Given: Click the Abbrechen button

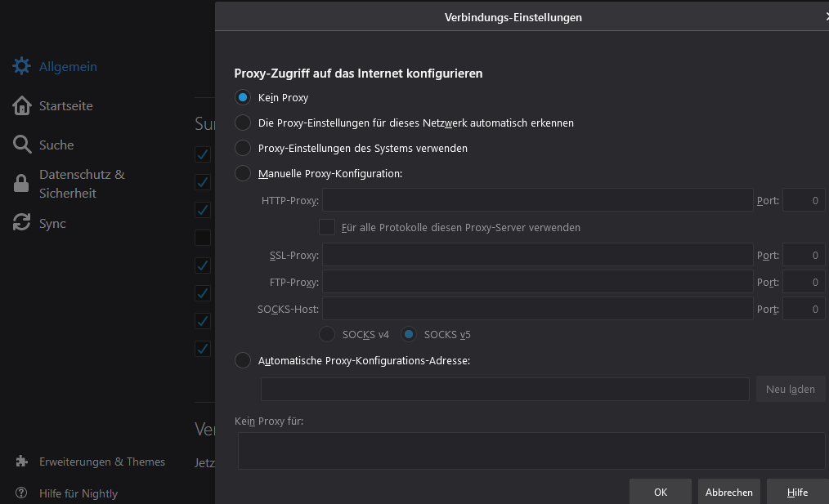Looking at the screenshot, I should pos(729,492).
